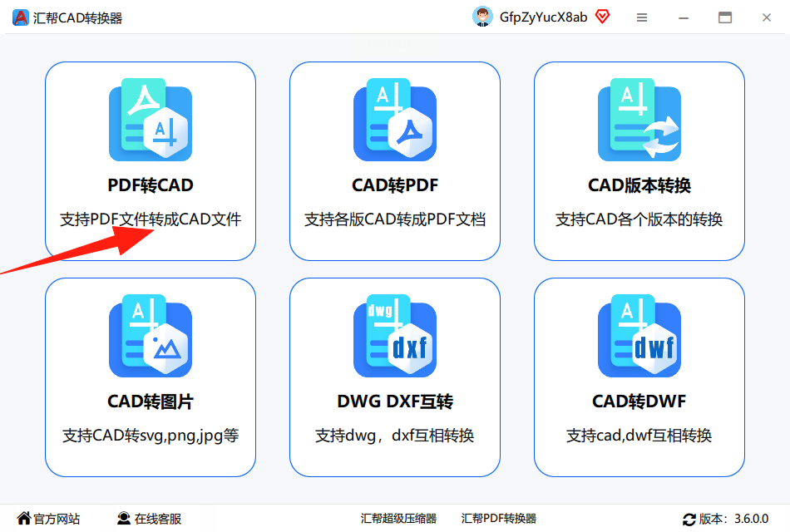Click the user avatar icon
This screenshot has width=790, height=532.
pyautogui.click(x=482, y=17)
